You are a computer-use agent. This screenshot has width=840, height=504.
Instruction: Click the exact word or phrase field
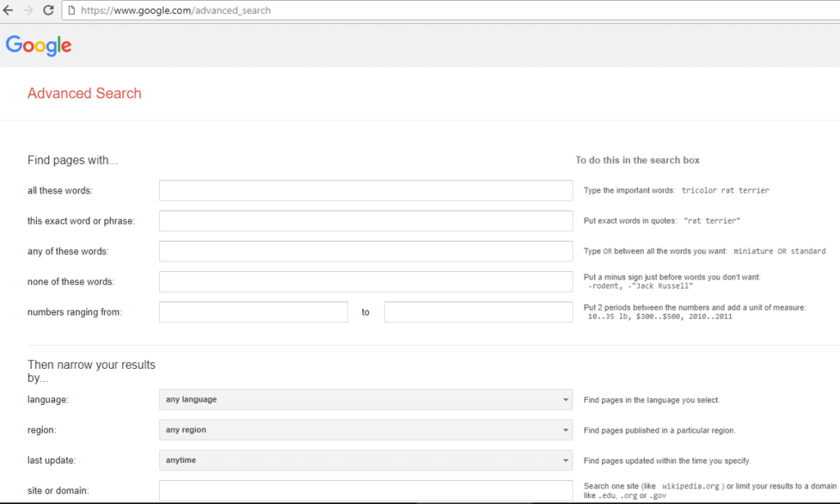tap(365, 220)
